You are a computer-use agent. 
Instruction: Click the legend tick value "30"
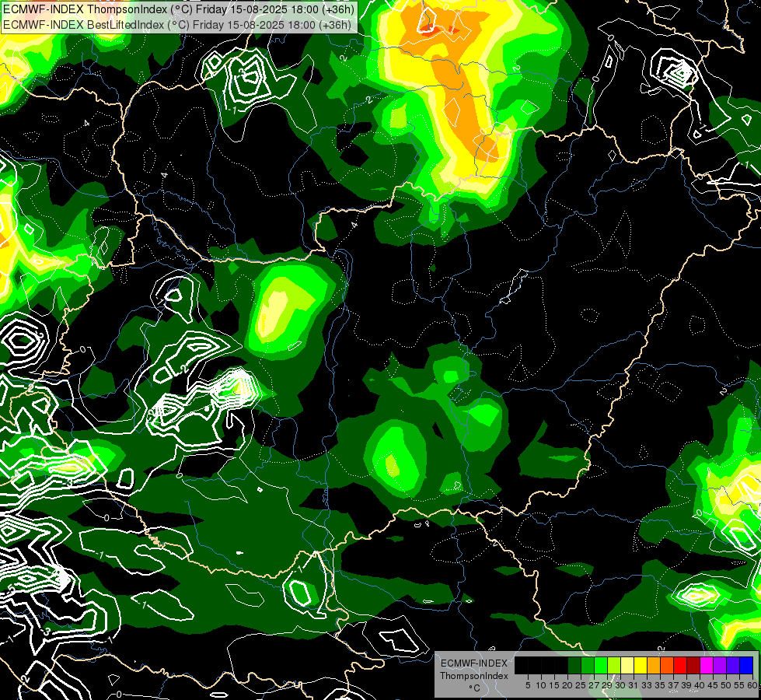pos(621,685)
